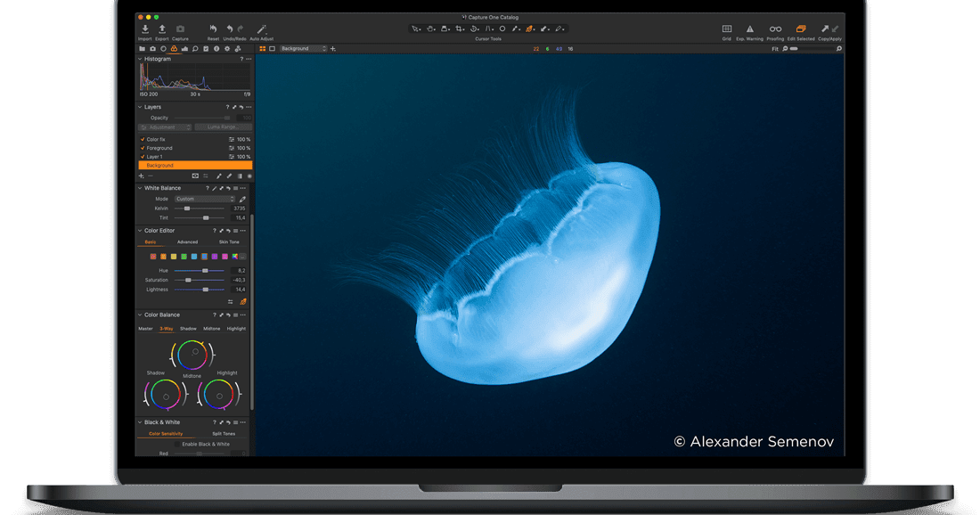Open the Library folder tool tab
980x515 pixels.
[x=142, y=49]
